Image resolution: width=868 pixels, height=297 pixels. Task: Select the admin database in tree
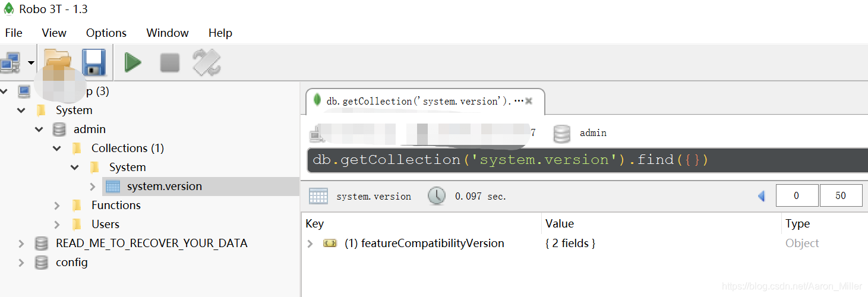90,129
